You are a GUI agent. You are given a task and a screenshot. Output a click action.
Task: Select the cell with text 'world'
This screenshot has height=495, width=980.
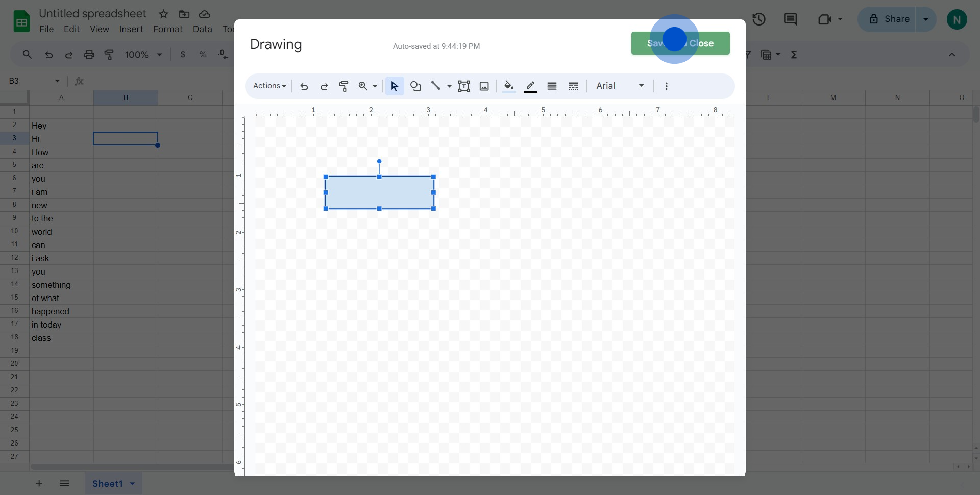(x=61, y=232)
